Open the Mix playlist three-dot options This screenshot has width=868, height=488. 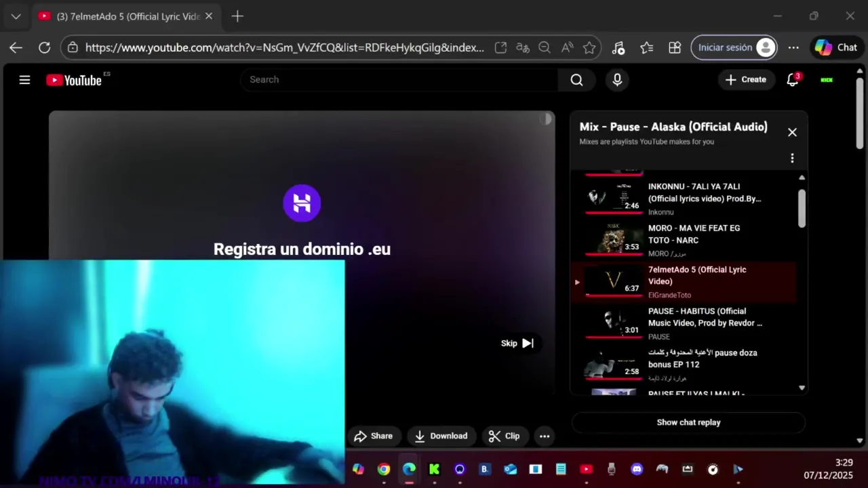tap(792, 158)
